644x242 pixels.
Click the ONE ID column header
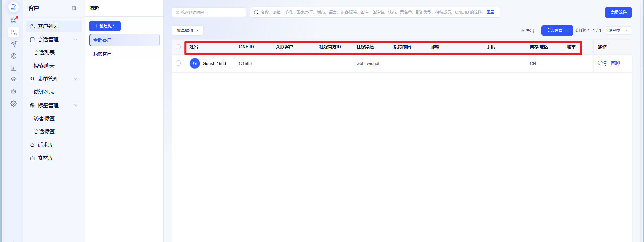pyautogui.click(x=246, y=47)
